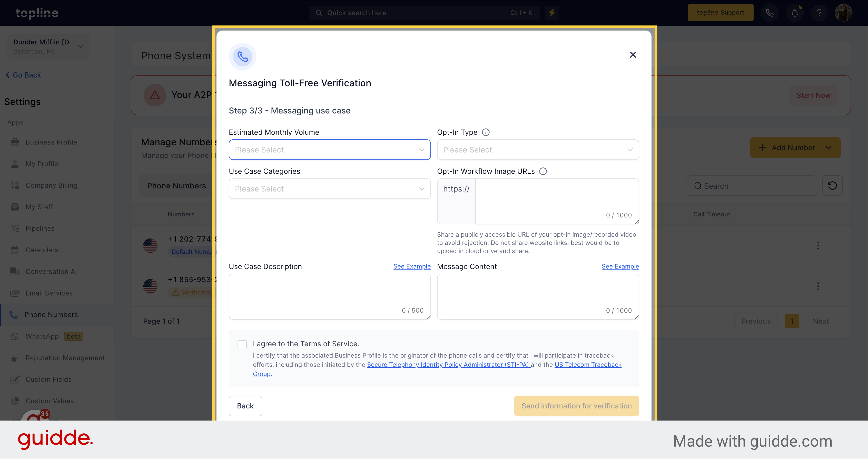The height and width of the screenshot is (459, 868).
Task: Open the user avatar menu
Action: tap(843, 13)
